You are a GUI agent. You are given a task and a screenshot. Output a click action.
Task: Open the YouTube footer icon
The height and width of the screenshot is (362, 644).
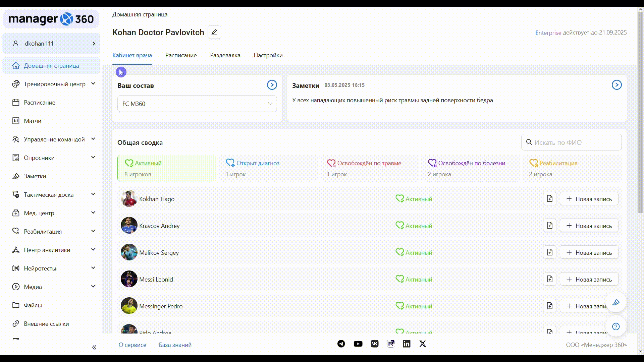pos(358,344)
